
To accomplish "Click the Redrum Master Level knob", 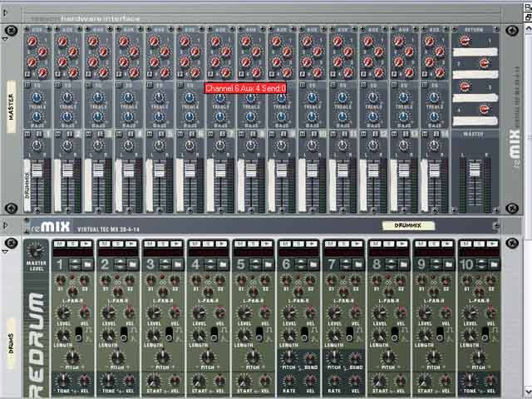I will [36, 250].
